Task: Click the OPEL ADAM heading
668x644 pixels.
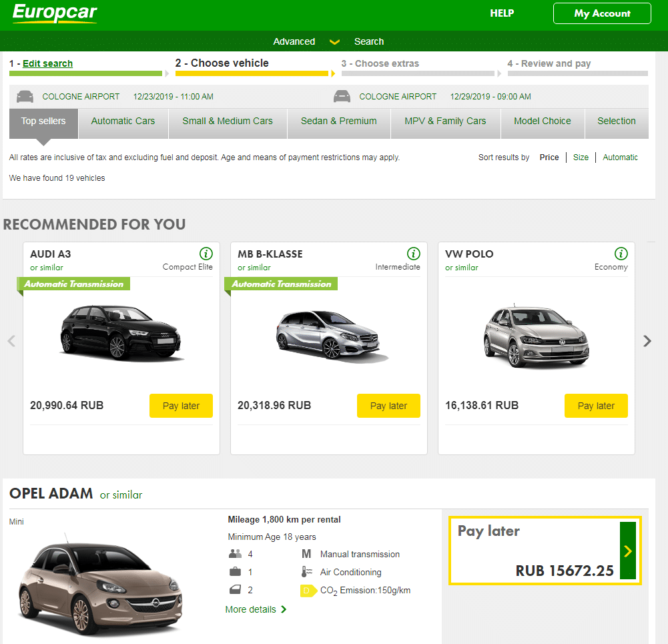Action: pyautogui.click(x=51, y=494)
